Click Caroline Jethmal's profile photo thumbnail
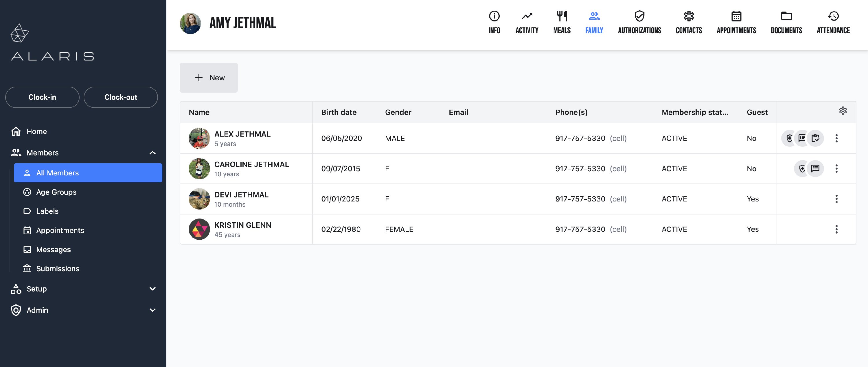The width and height of the screenshot is (868, 367). [x=199, y=168]
